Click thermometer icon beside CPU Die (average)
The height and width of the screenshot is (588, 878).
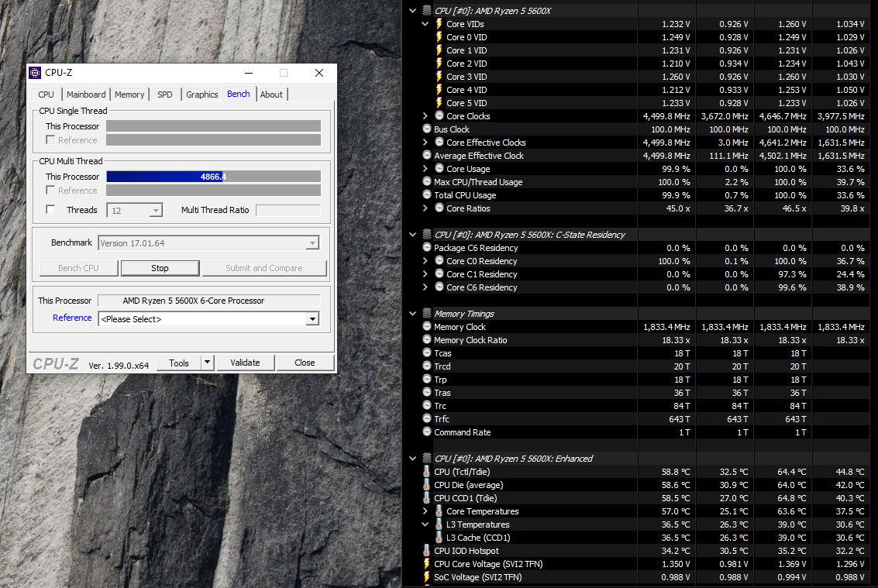click(x=427, y=485)
